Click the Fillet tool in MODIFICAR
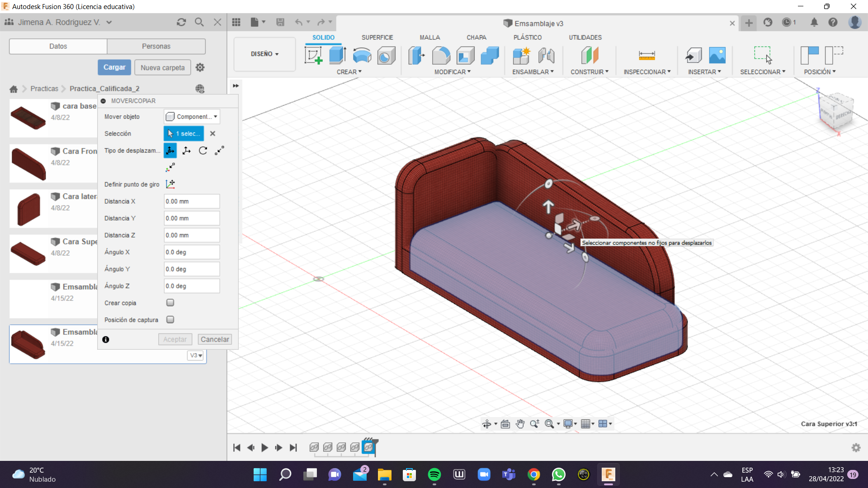 [441, 56]
